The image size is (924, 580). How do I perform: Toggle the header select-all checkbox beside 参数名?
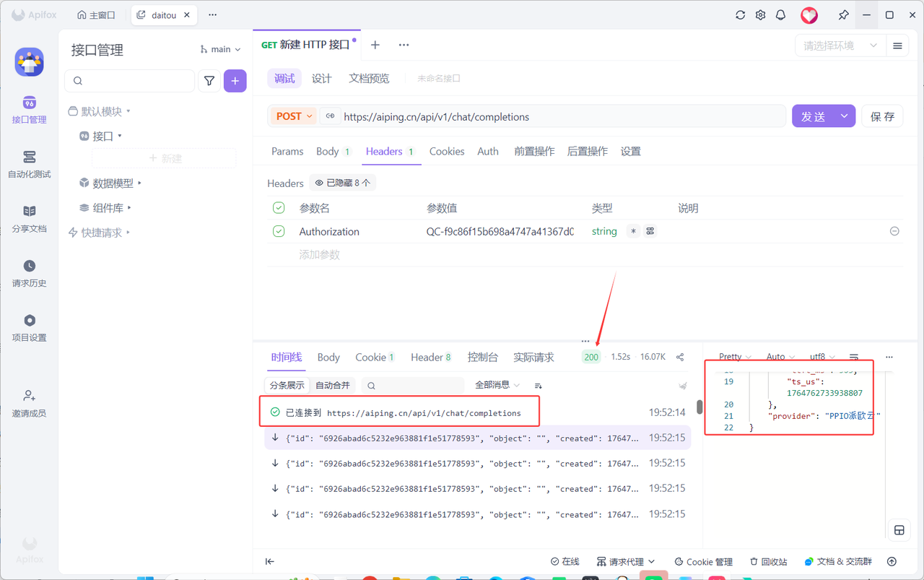[x=279, y=208]
